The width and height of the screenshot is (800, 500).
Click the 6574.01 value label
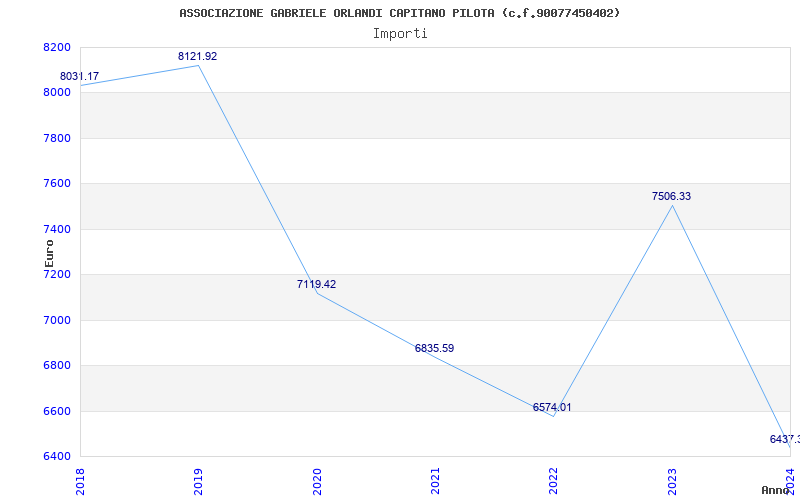click(552, 407)
